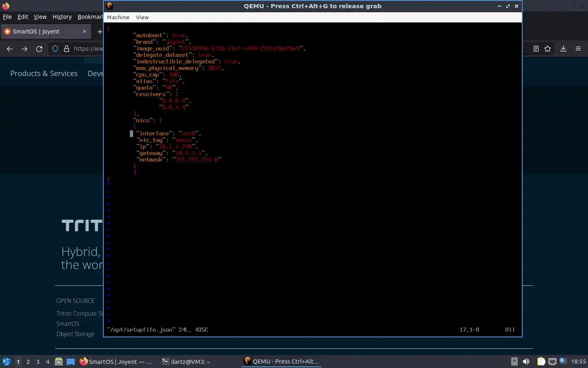Open the desktop application launcher menu
588x368 pixels.
(7, 361)
